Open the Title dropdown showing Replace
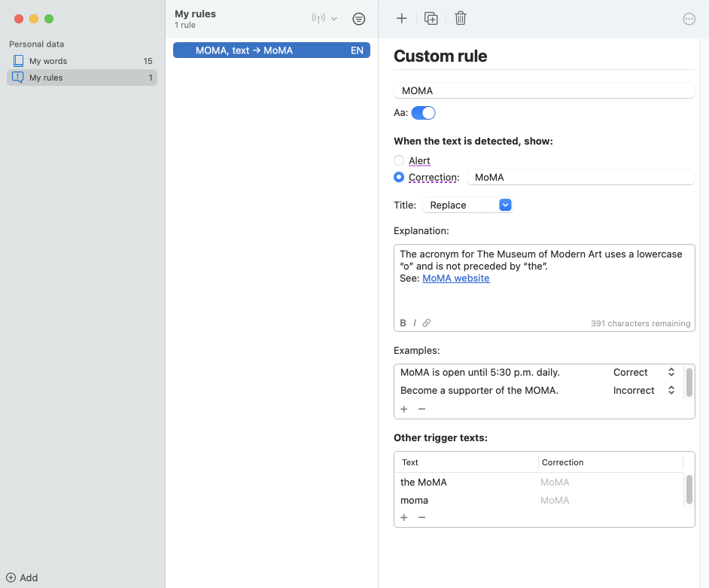This screenshot has height=588, width=709. [x=467, y=205]
